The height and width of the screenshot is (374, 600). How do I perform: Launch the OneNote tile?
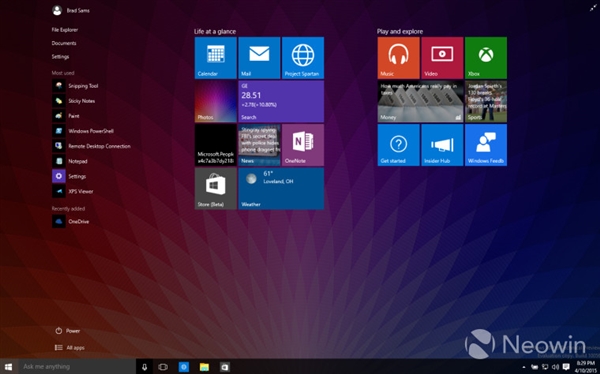[303, 145]
